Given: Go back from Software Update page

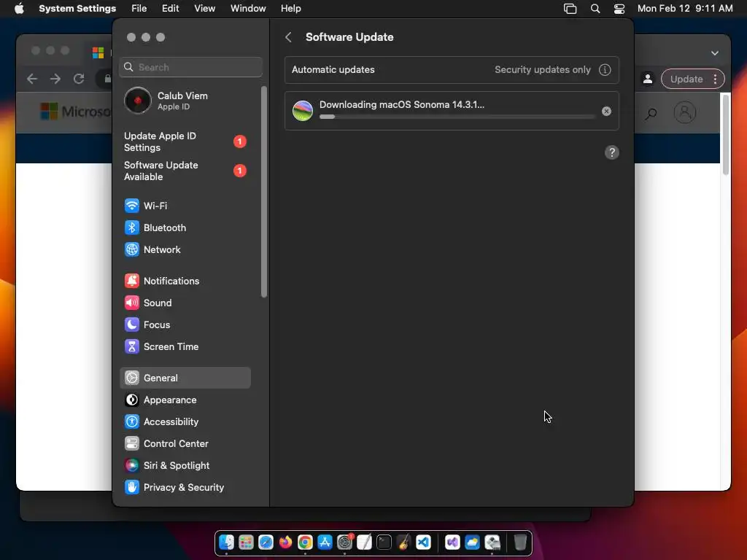Looking at the screenshot, I should [288, 37].
